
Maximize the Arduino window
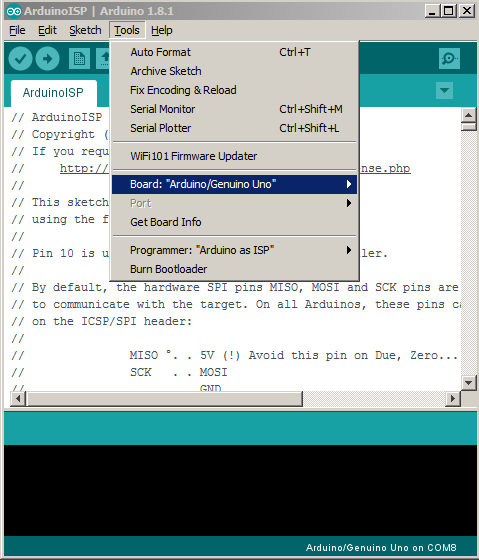[449, 11]
